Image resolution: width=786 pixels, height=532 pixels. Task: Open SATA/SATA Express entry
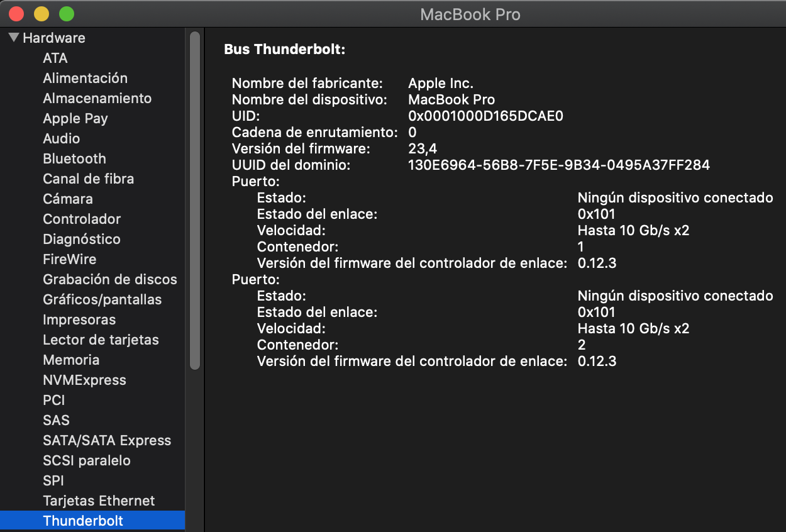click(x=107, y=440)
